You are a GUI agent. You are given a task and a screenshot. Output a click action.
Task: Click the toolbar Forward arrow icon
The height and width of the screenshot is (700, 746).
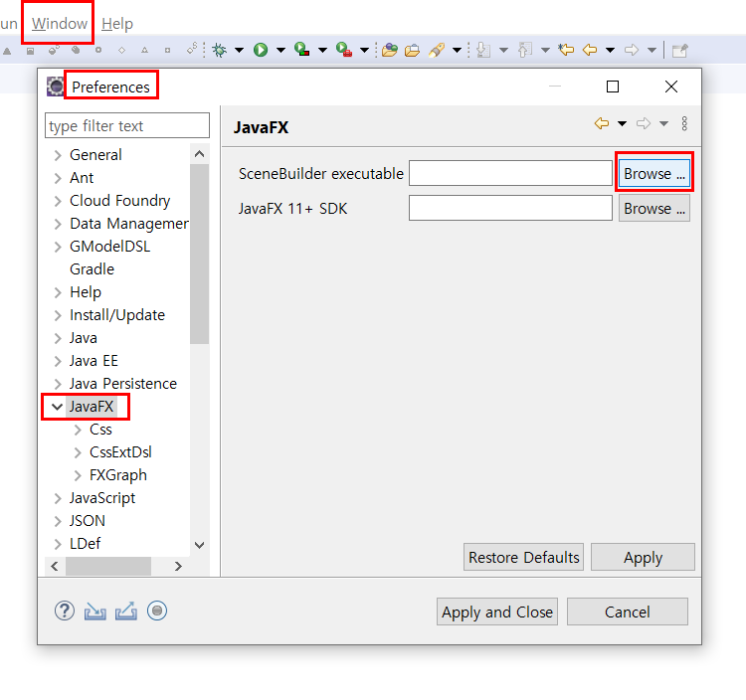[632, 50]
